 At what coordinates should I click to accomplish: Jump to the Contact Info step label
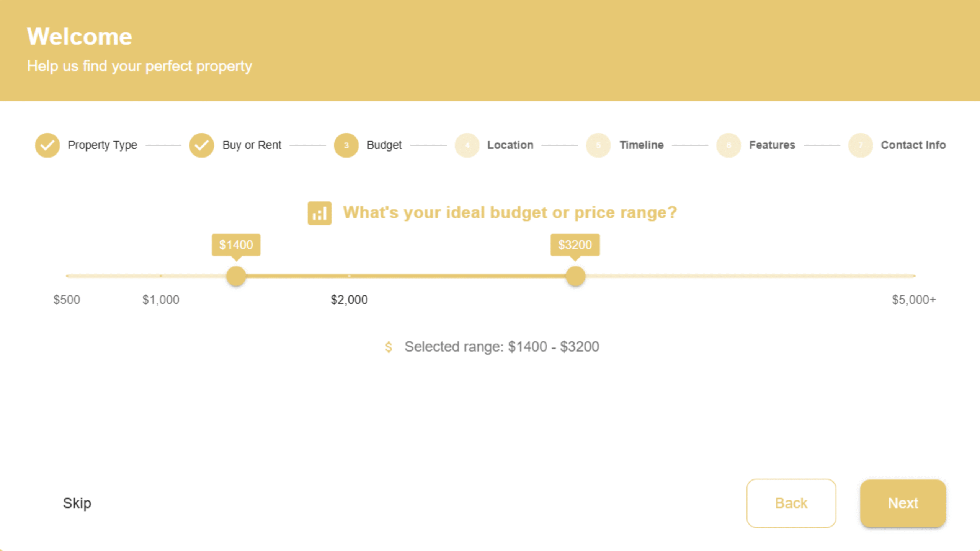tap(913, 145)
